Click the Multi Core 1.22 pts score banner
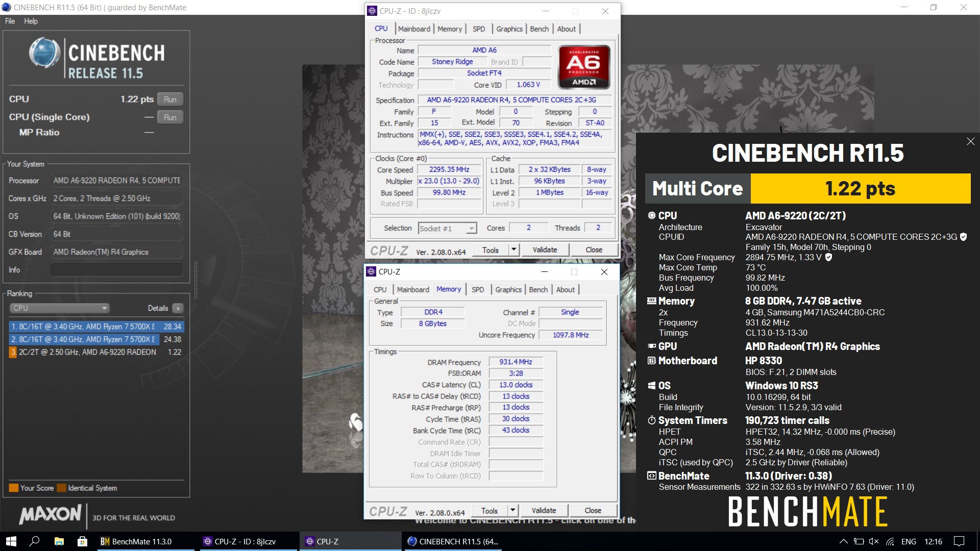 coord(808,188)
